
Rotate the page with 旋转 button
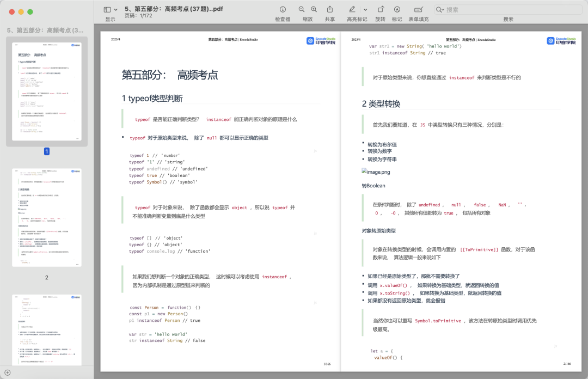[x=381, y=9]
